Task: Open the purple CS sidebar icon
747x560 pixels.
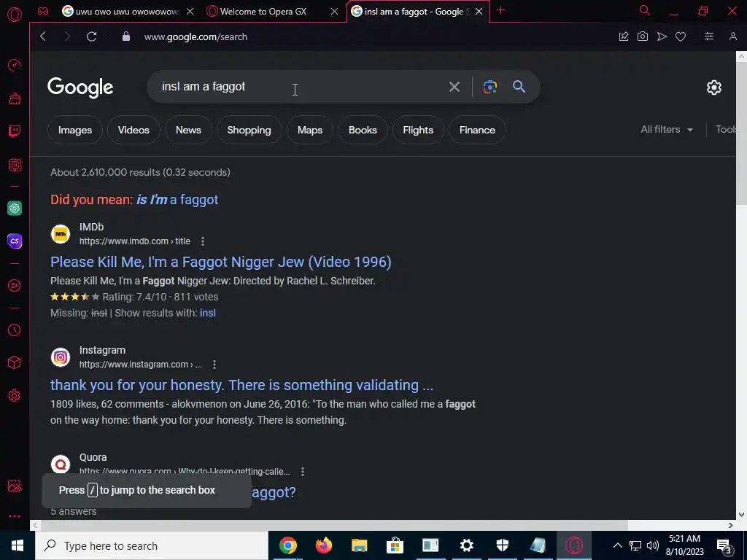Action: tap(15, 241)
